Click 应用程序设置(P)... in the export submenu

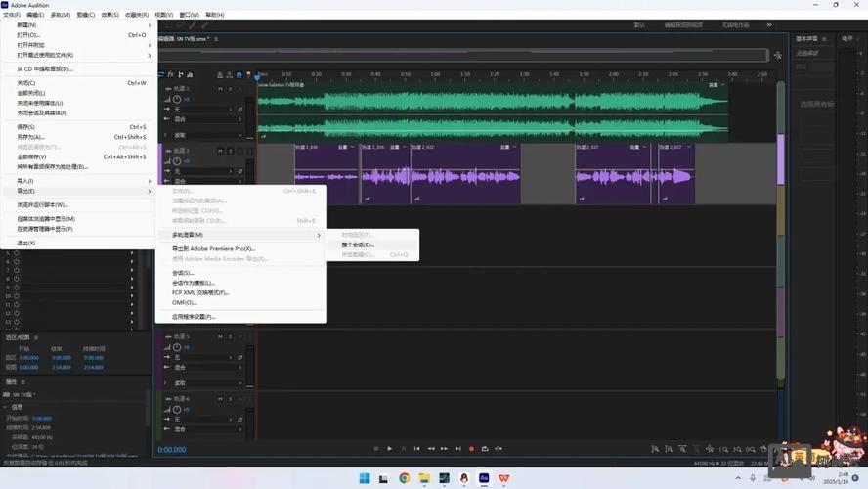tap(194, 317)
